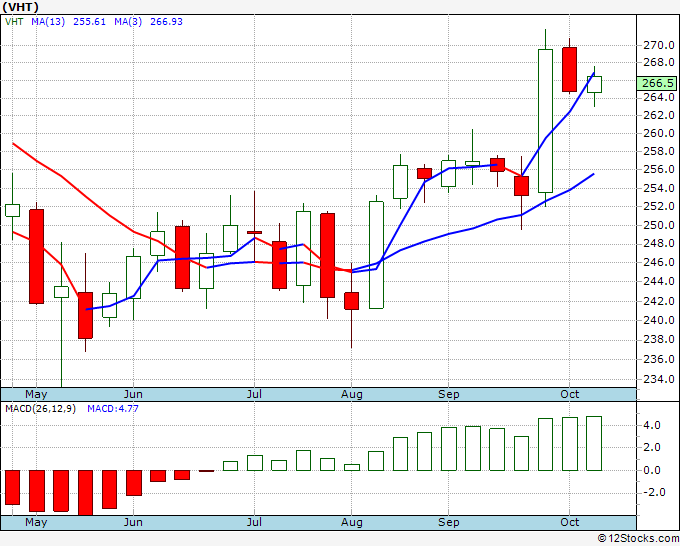Click the 252.0 price axis label
The width and height of the screenshot is (680, 546).
[x=659, y=206]
